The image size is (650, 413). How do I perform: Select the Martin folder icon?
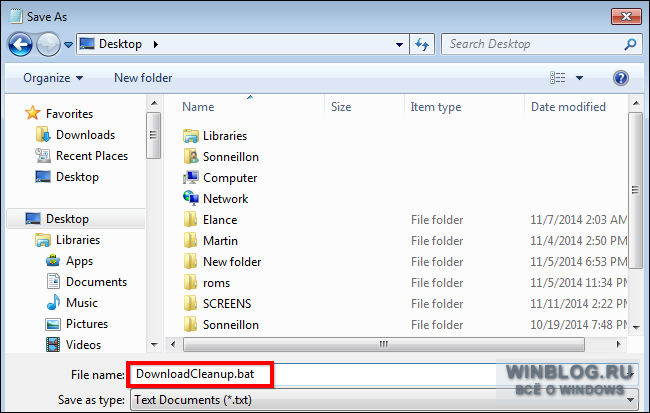coord(191,241)
